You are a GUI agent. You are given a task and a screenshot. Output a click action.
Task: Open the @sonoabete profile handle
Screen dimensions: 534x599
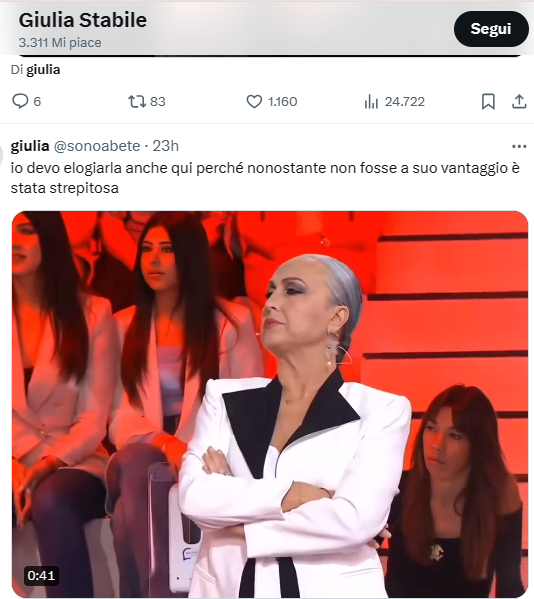click(x=97, y=146)
